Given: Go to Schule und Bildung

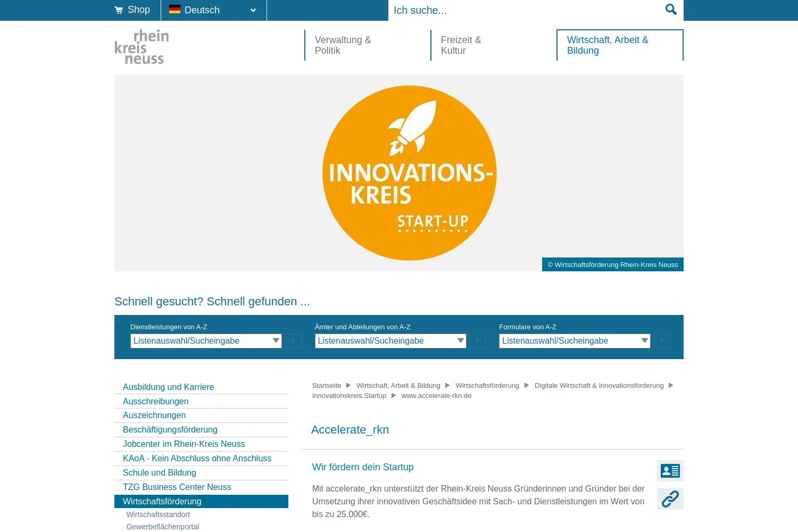Looking at the screenshot, I should (x=201, y=473).
